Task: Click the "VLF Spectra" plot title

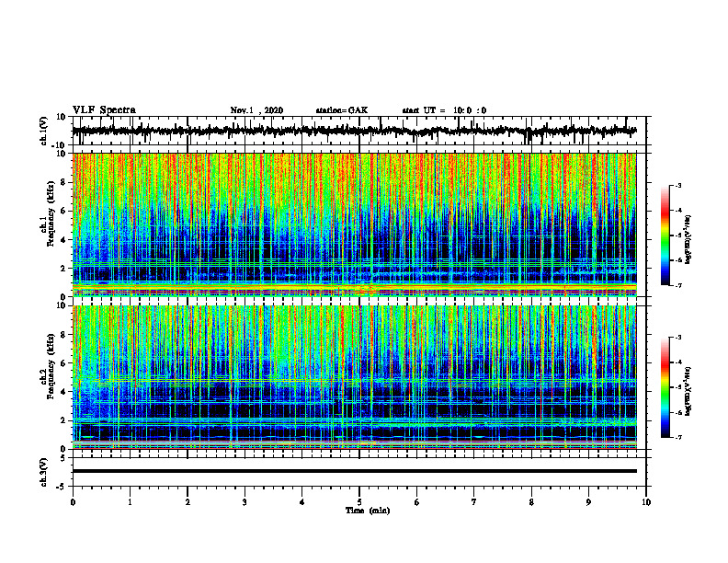Action: click(x=104, y=110)
